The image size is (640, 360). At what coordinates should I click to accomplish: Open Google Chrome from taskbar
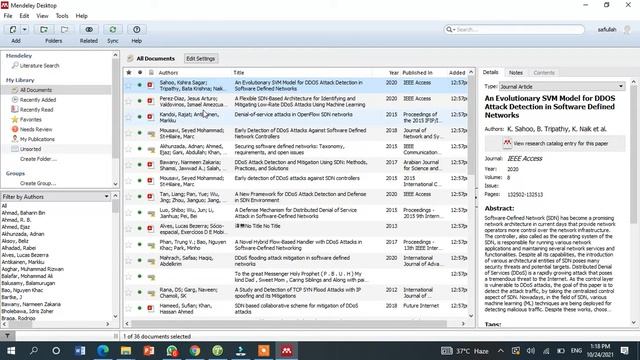(195, 351)
